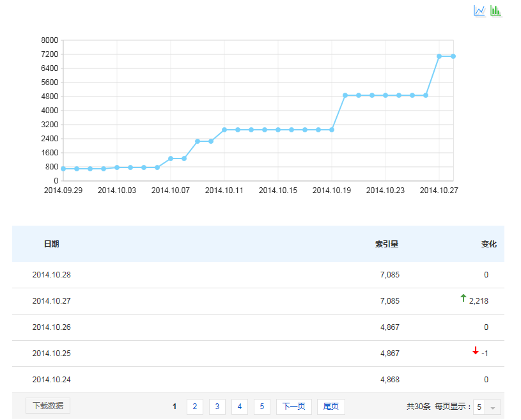521x420 pixels.
Task: Click y-axis label 8000
Action: 49,40
